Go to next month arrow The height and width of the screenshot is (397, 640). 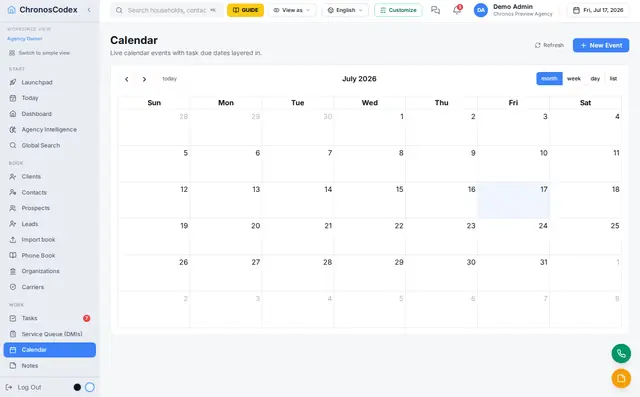(144, 79)
